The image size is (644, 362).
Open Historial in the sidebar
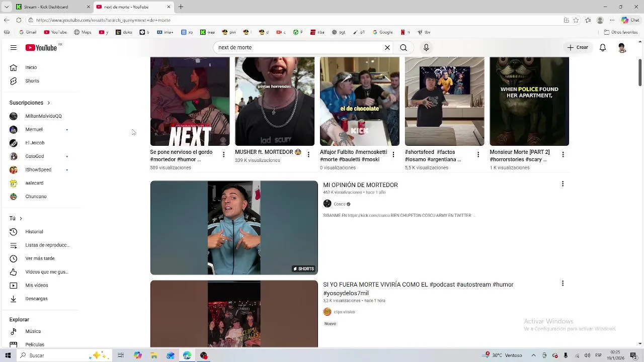coord(34,232)
